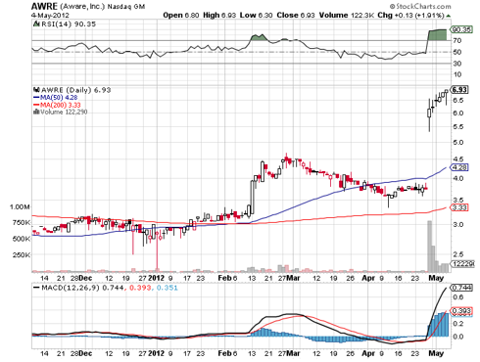This screenshot has height=362, width=480.
Task: Click the Feb label on price chart axis
Action: tap(224, 278)
